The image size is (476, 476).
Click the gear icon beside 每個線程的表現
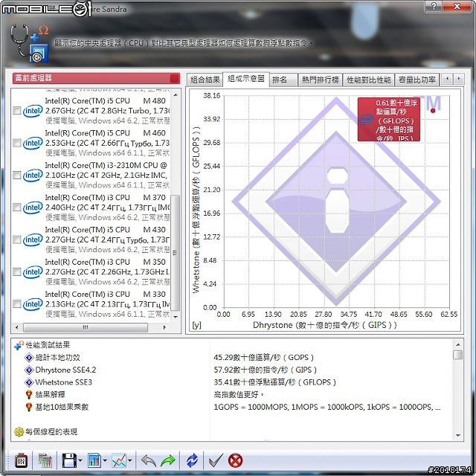[x=19, y=431]
